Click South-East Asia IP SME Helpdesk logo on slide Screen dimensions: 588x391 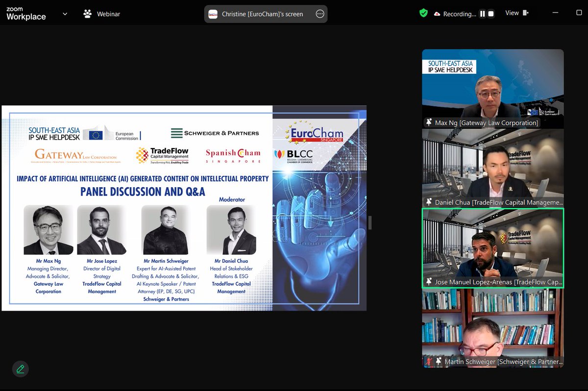(x=54, y=134)
